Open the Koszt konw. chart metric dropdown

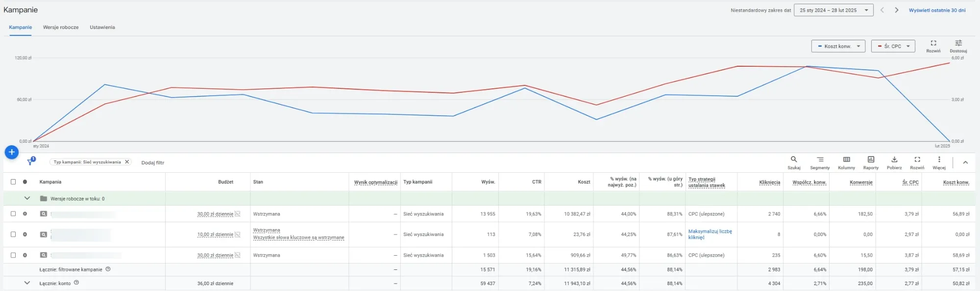(x=838, y=46)
